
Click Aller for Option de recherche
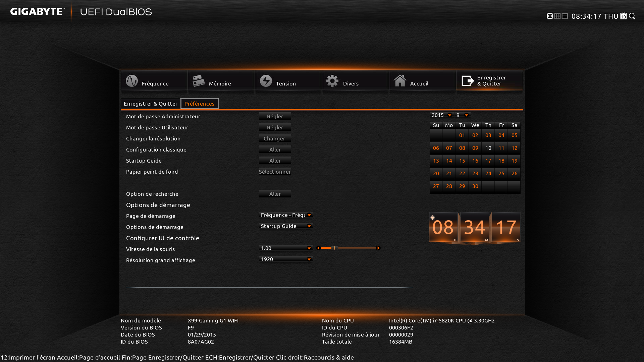[x=275, y=194]
